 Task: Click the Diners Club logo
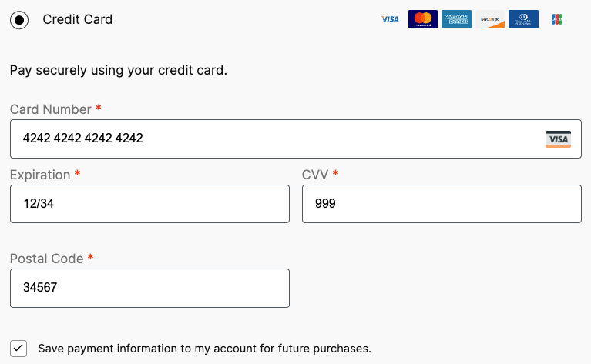point(523,19)
